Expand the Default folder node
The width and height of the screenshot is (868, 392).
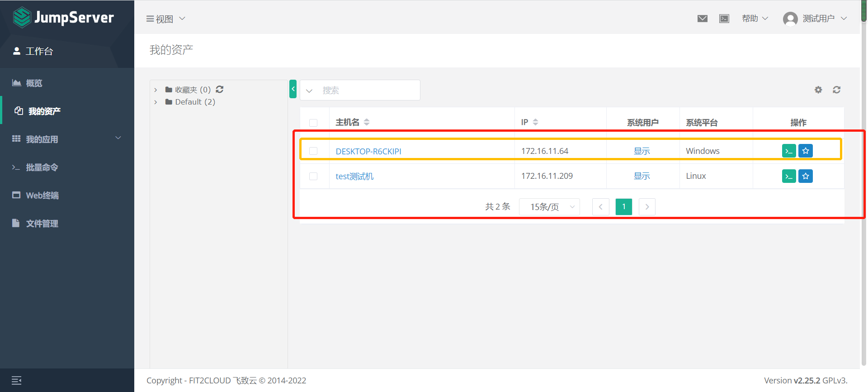pyautogui.click(x=156, y=102)
